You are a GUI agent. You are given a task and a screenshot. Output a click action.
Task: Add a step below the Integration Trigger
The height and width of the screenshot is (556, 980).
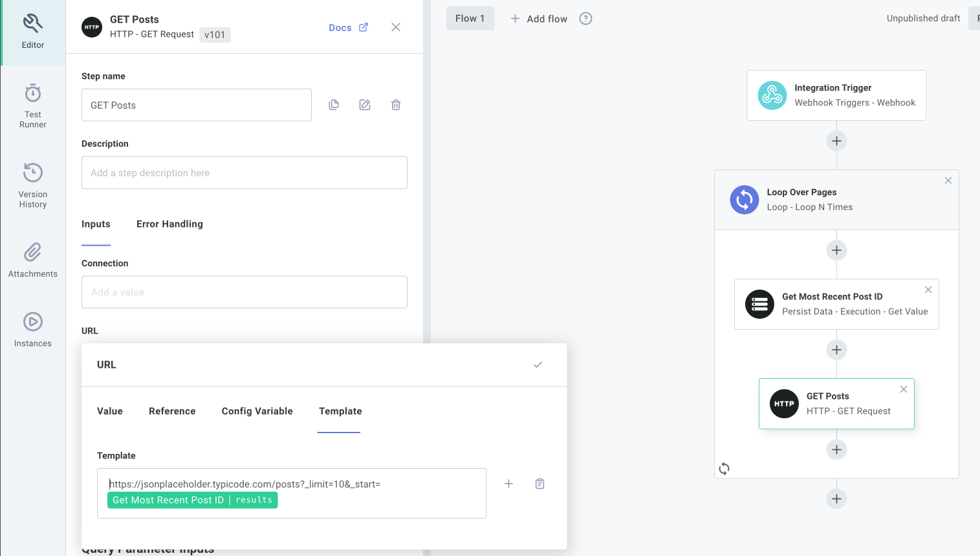tap(836, 141)
